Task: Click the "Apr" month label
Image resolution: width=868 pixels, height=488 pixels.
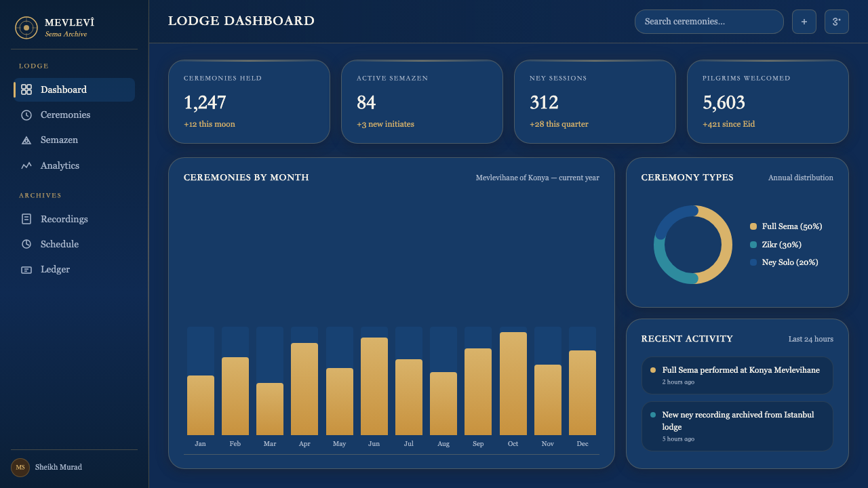Action: pos(304,444)
